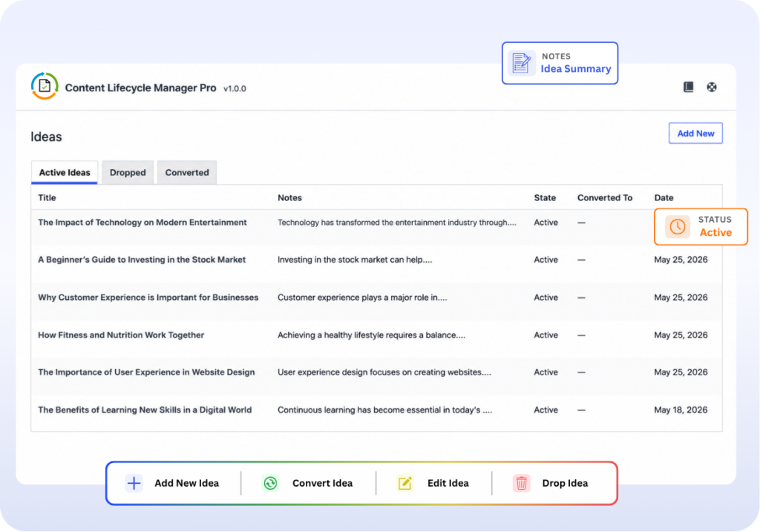The width and height of the screenshot is (760, 532).
Task: Open 'How Fitness and Nutrition Work Together'
Action: point(121,335)
